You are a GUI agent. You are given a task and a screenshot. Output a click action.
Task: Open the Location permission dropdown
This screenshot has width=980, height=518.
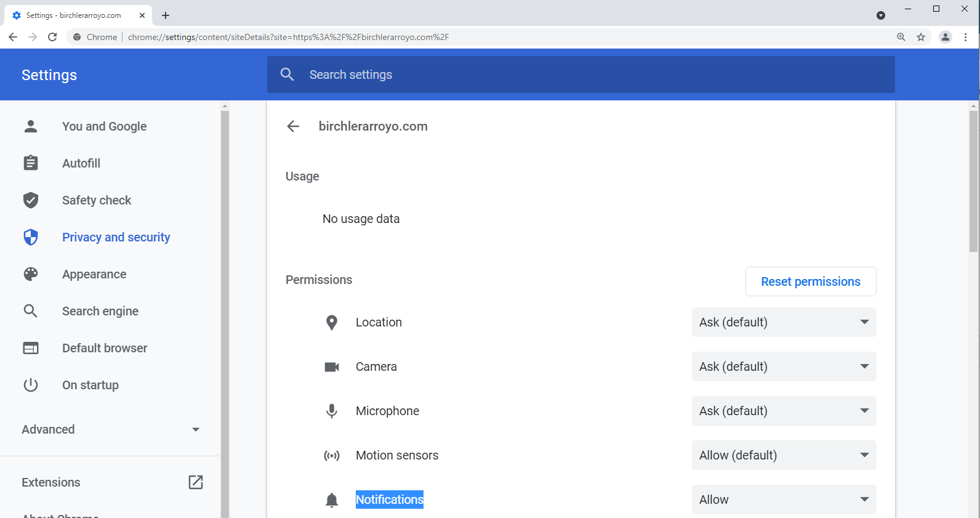pos(784,322)
